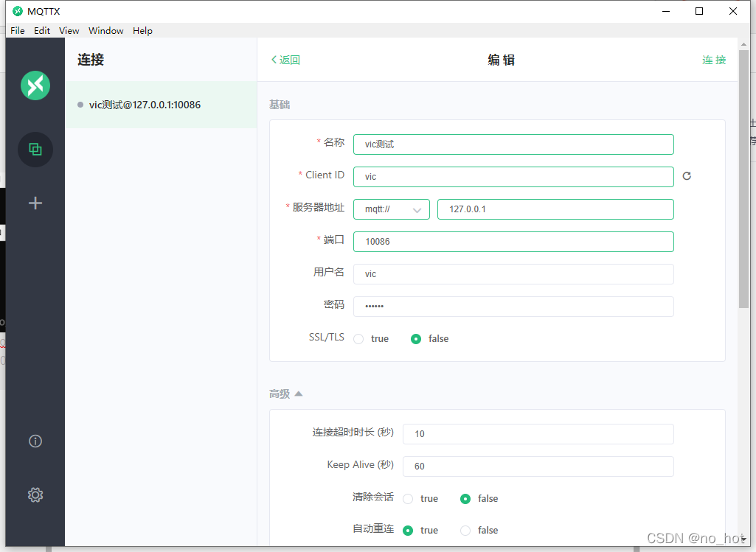Click the 连接 connect button
Viewport: 756px width, 552px height.
tap(713, 60)
